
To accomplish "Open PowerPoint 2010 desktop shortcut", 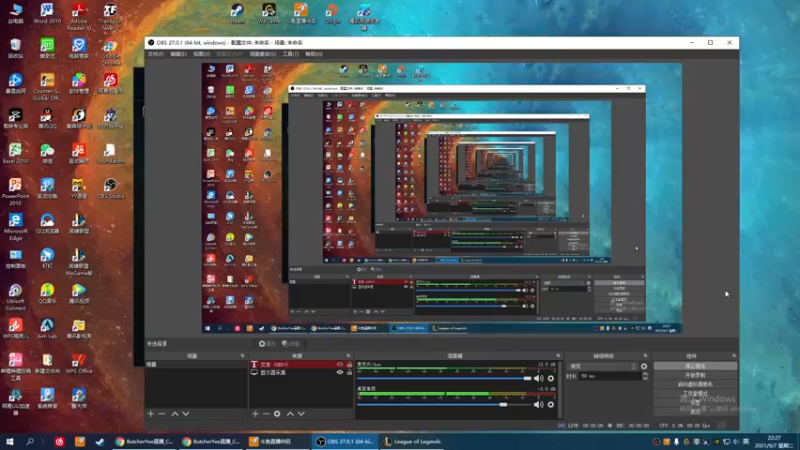I will [x=15, y=191].
